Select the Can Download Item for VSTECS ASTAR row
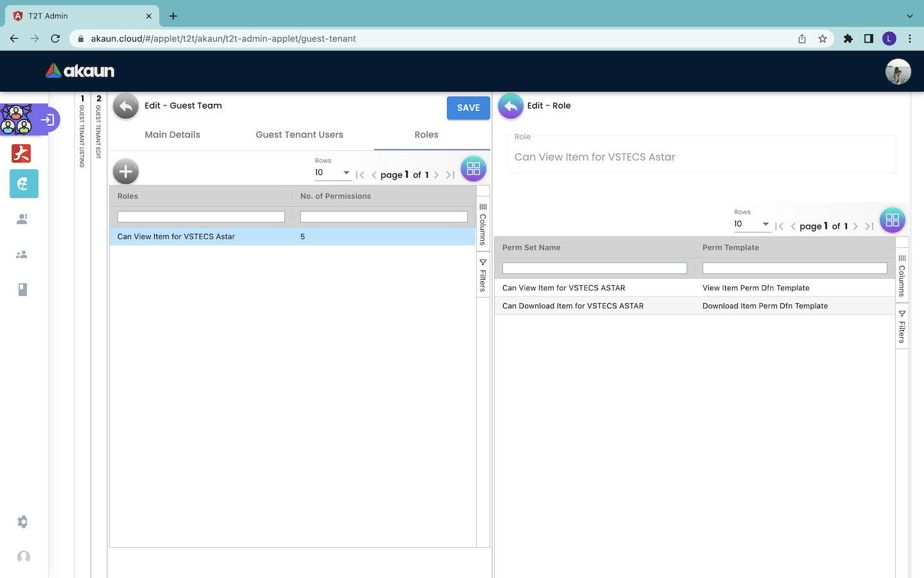 (573, 306)
